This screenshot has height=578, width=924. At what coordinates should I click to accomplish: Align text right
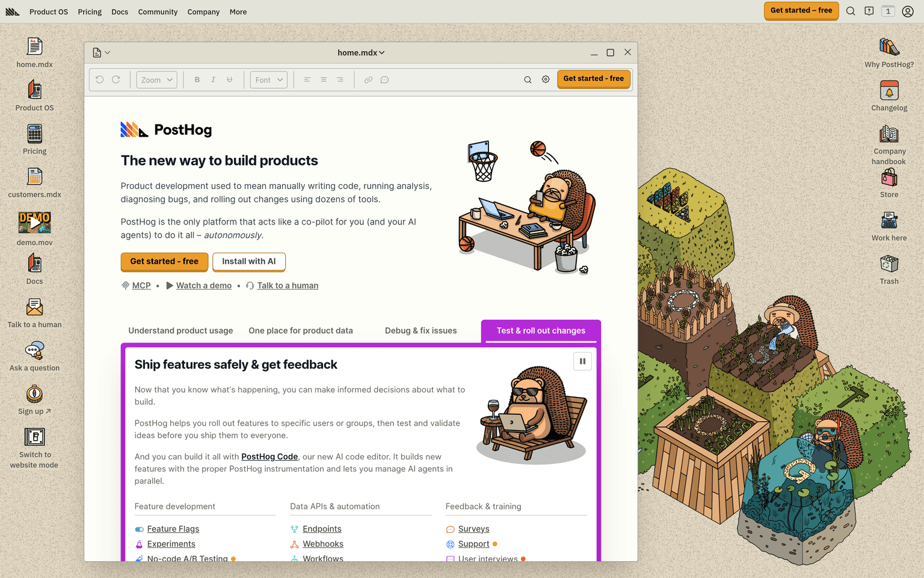[x=340, y=79]
